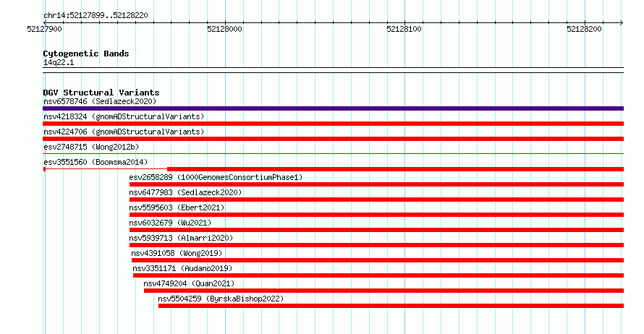Screen dimensions: 644x334
Task: Click the red bar under nsv6032679
Action: point(376,230)
